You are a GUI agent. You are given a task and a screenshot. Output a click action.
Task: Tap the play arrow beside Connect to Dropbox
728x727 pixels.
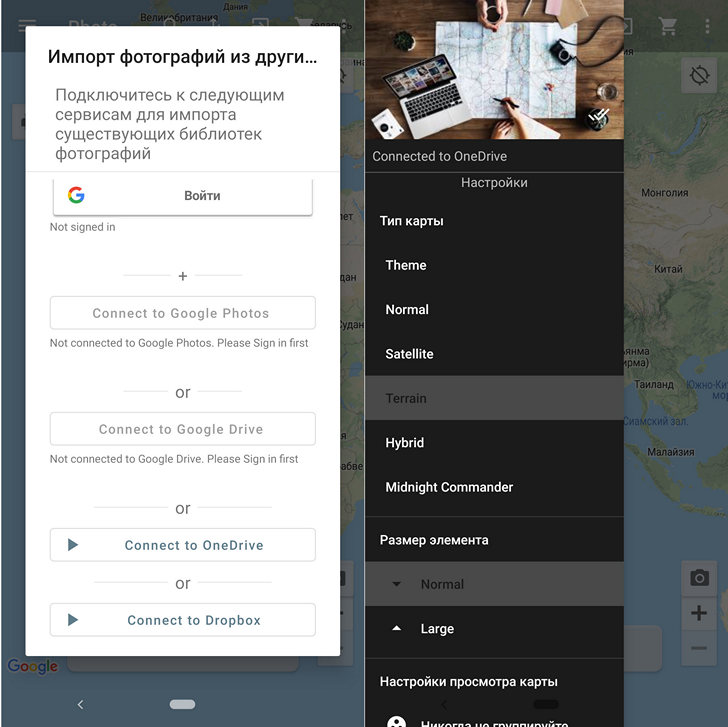73,620
